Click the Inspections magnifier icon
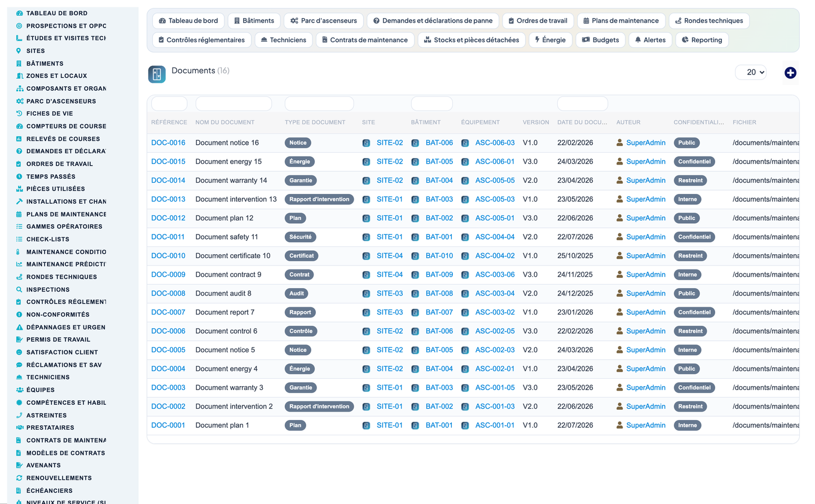The width and height of the screenshot is (815, 504). click(x=19, y=289)
